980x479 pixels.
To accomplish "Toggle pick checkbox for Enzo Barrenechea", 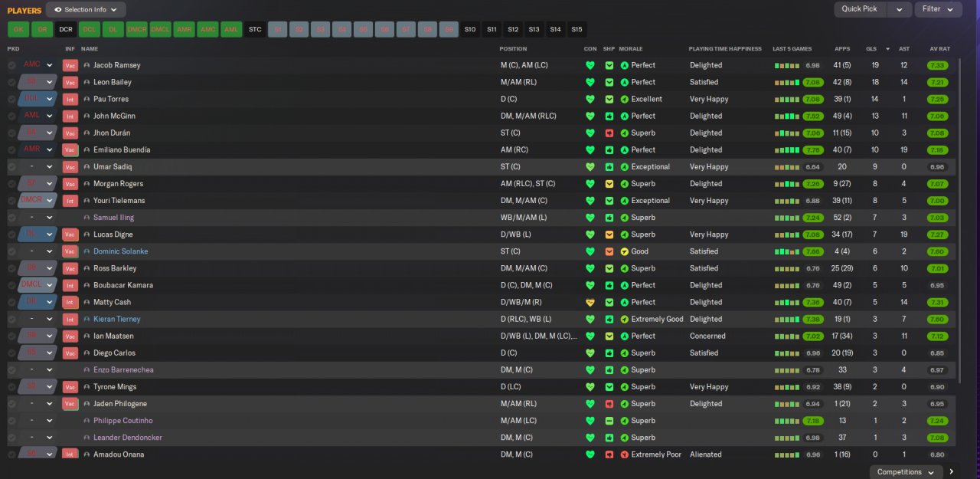I will point(11,370).
